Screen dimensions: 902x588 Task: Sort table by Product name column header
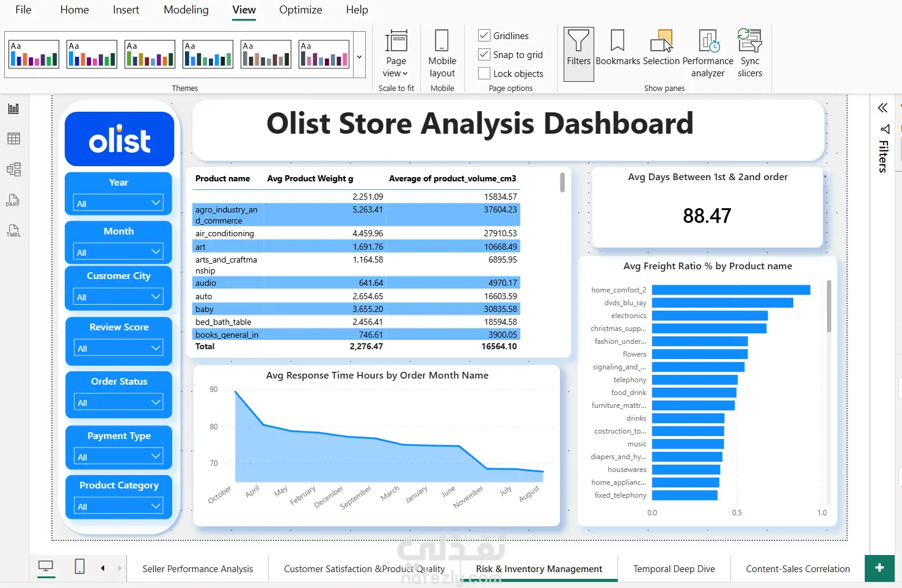[222, 178]
